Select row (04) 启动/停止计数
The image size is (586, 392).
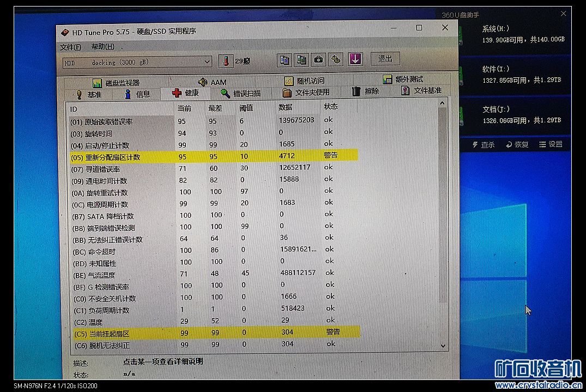tap(213, 145)
